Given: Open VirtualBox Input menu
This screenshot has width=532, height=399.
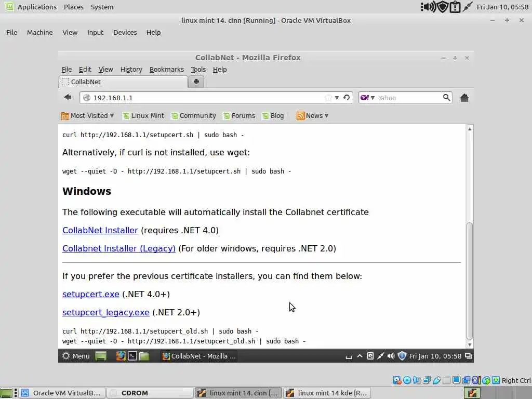Looking at the screenshot, I should tap(95, 33).
